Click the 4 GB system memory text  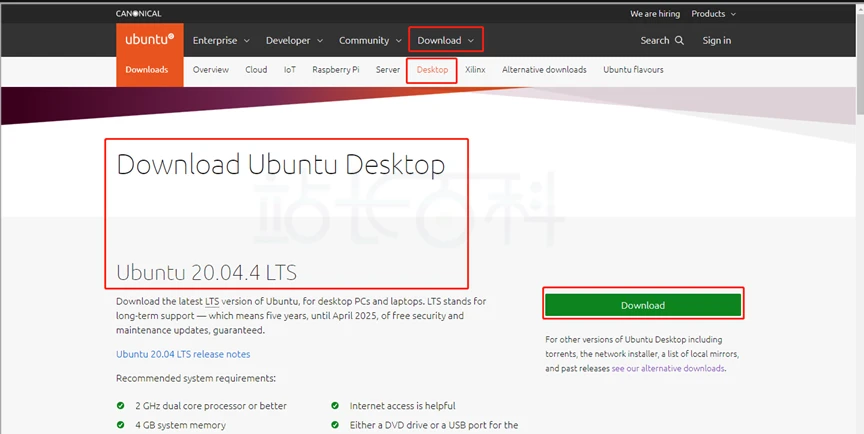click(180, 425)
